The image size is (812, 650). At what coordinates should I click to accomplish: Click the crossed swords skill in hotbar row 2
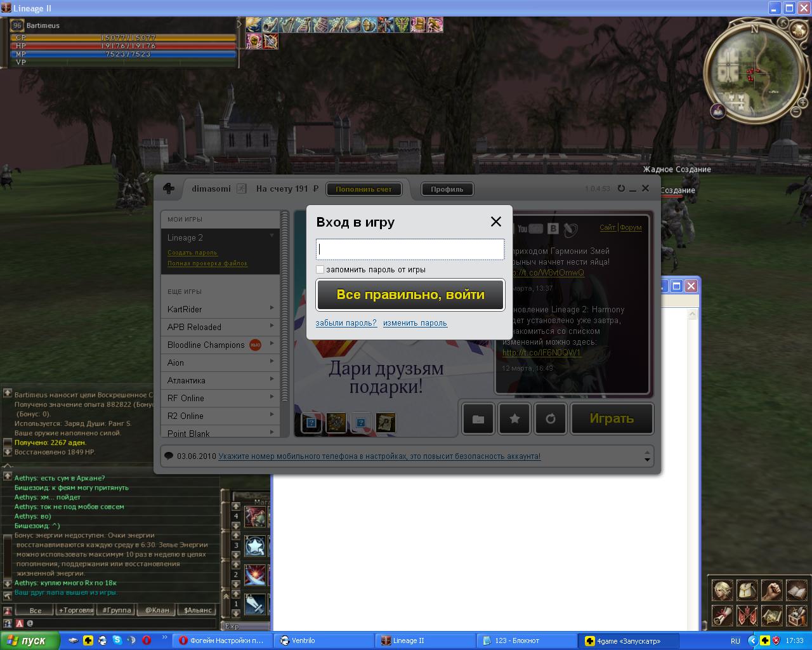(255, 575)
